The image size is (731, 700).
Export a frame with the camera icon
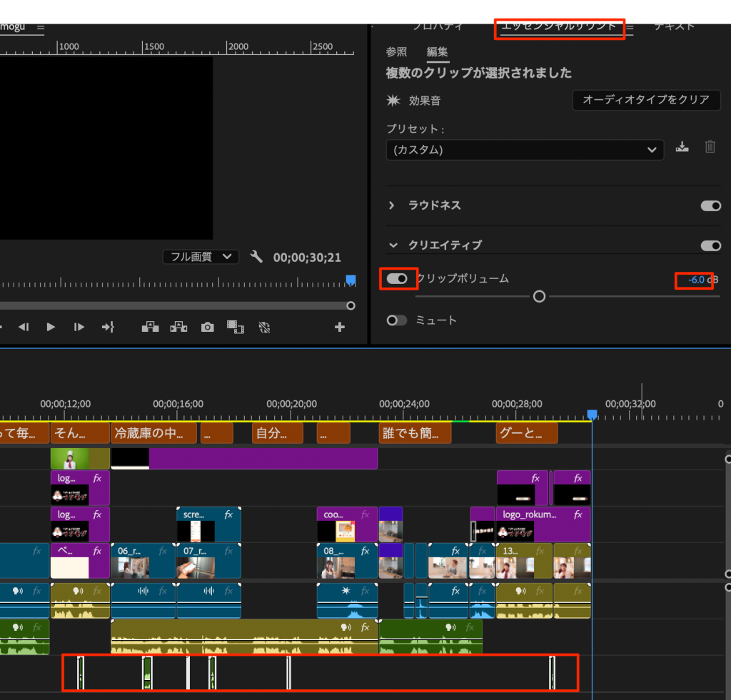(x=207, y=327)
